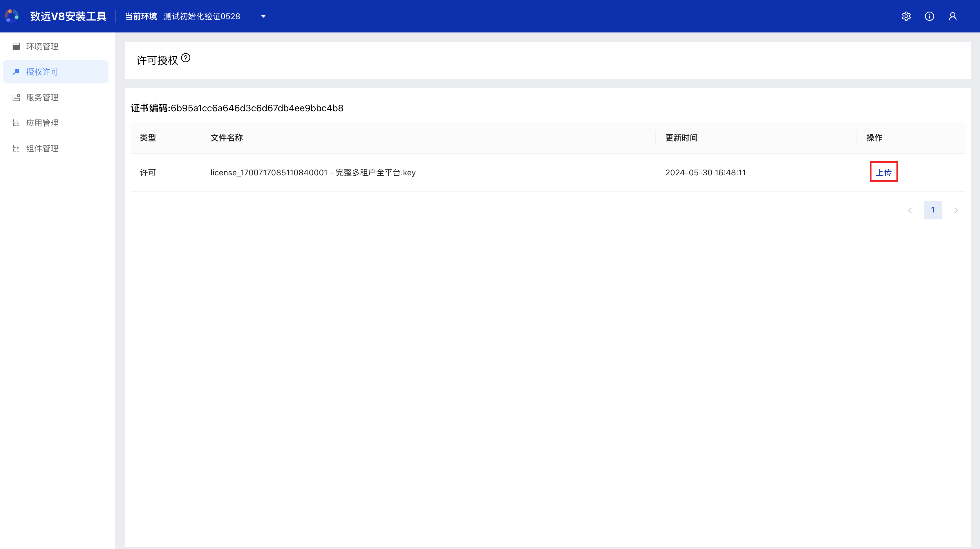Expand the current environment dropdown arrow

point(263,16)
